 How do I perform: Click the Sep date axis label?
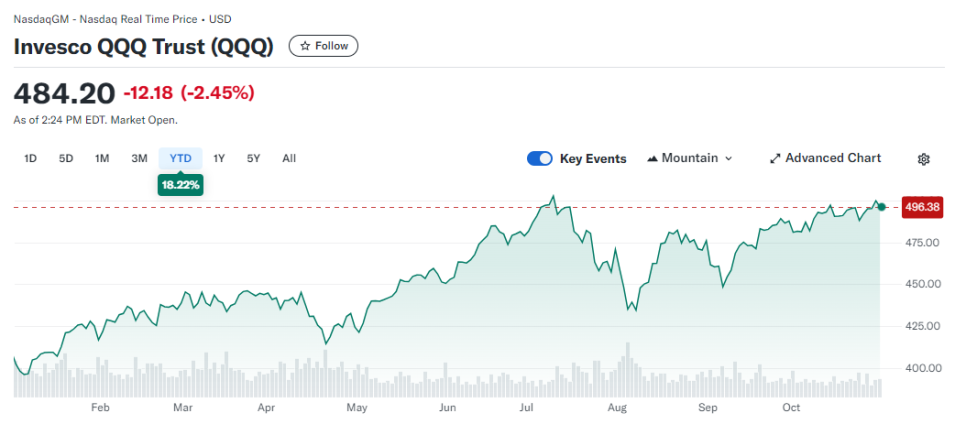pos(708,407)
